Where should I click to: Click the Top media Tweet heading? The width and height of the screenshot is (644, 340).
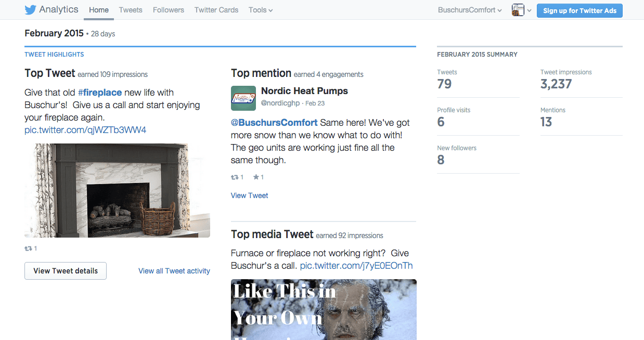click(x=272, y=234)
